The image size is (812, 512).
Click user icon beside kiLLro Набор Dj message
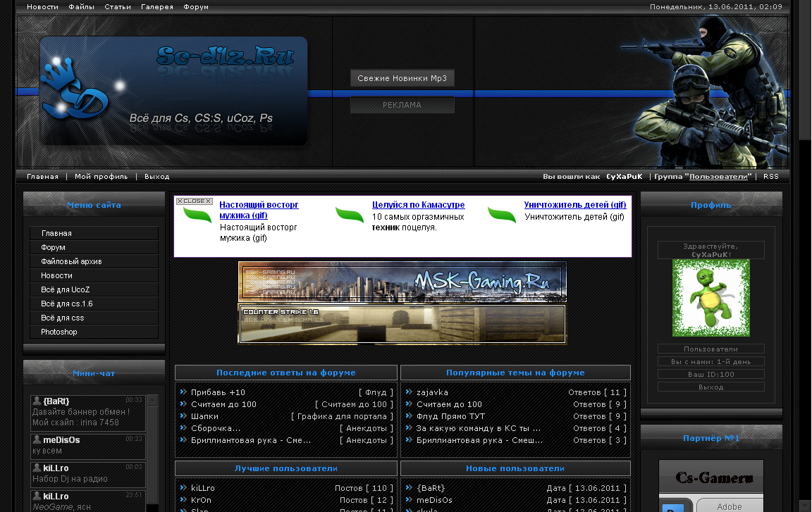click(x=37, y=467)
